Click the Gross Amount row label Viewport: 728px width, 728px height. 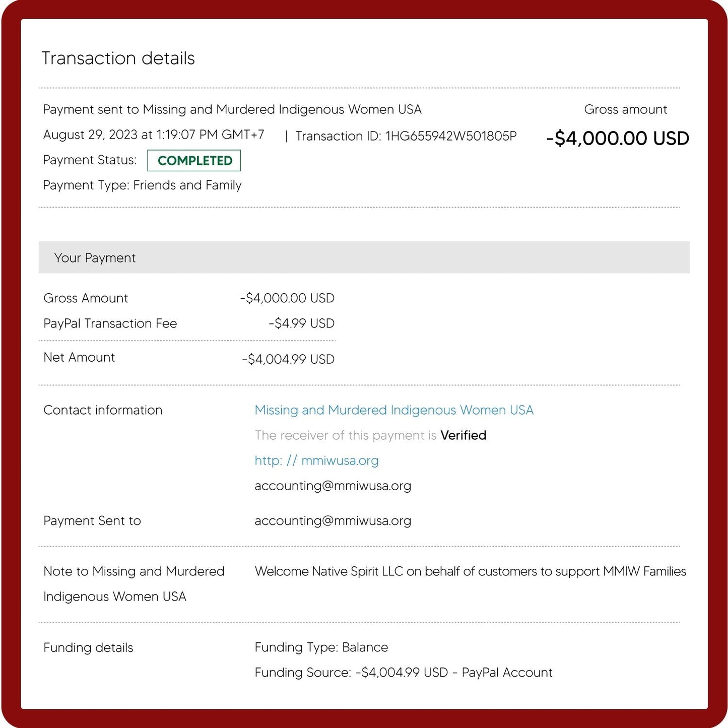point(86,298)
